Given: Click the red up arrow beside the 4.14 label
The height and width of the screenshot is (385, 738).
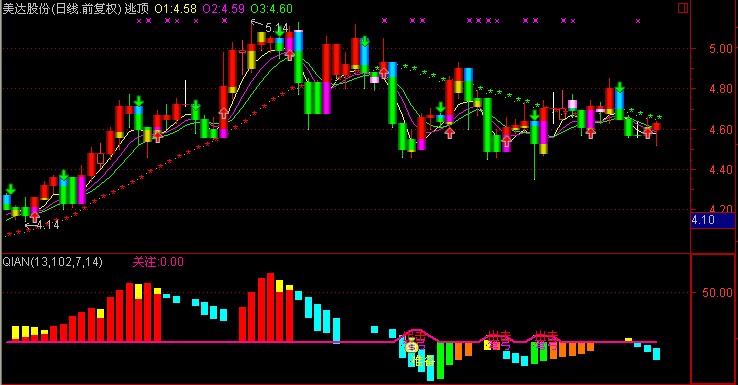Looking at the screenshot, I should 35,217.
